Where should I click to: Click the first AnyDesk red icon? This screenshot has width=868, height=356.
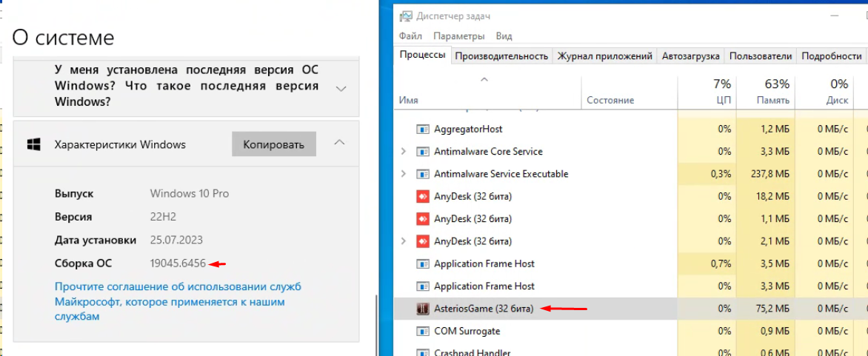pyautogui.click(x=423, y=197)
